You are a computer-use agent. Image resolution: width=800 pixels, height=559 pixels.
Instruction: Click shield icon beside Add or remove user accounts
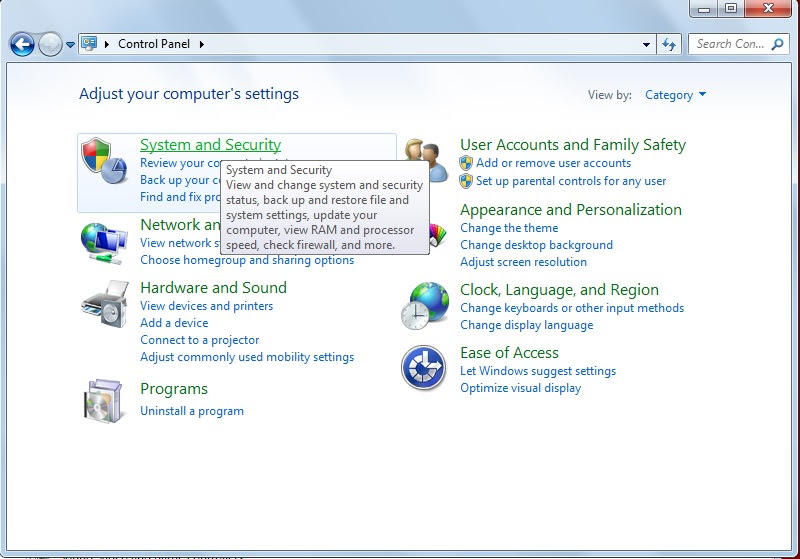[466, 163]
